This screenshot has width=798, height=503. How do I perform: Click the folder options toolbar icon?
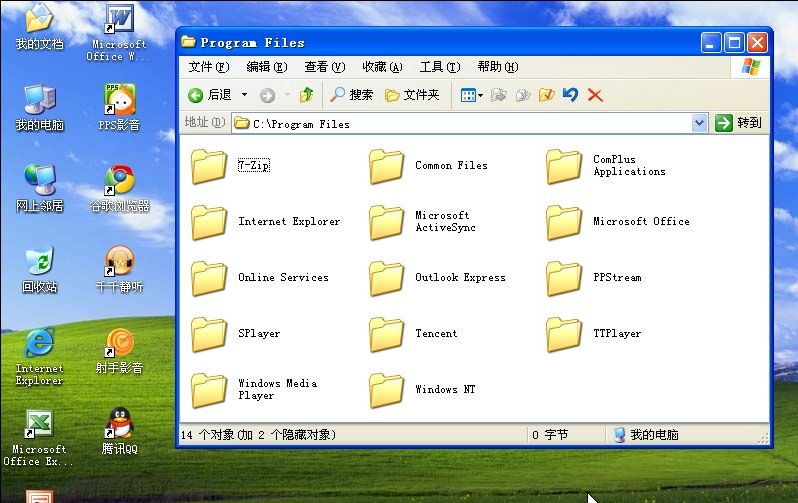(x=547, y=95)
